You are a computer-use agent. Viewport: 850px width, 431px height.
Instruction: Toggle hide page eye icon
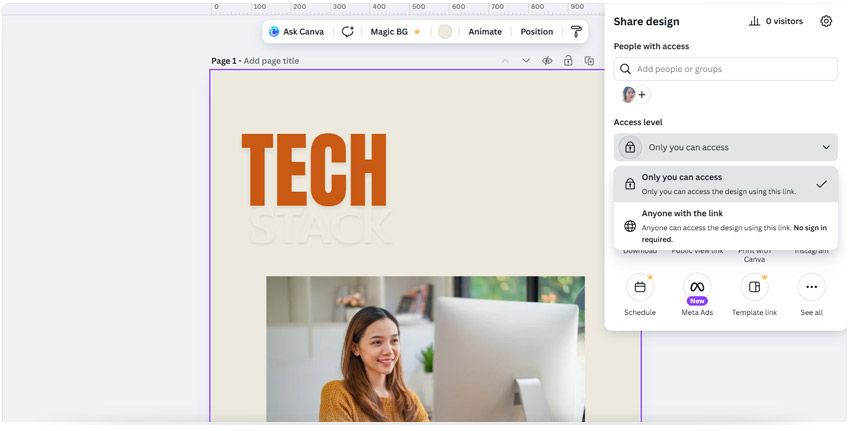pos(547,61)
